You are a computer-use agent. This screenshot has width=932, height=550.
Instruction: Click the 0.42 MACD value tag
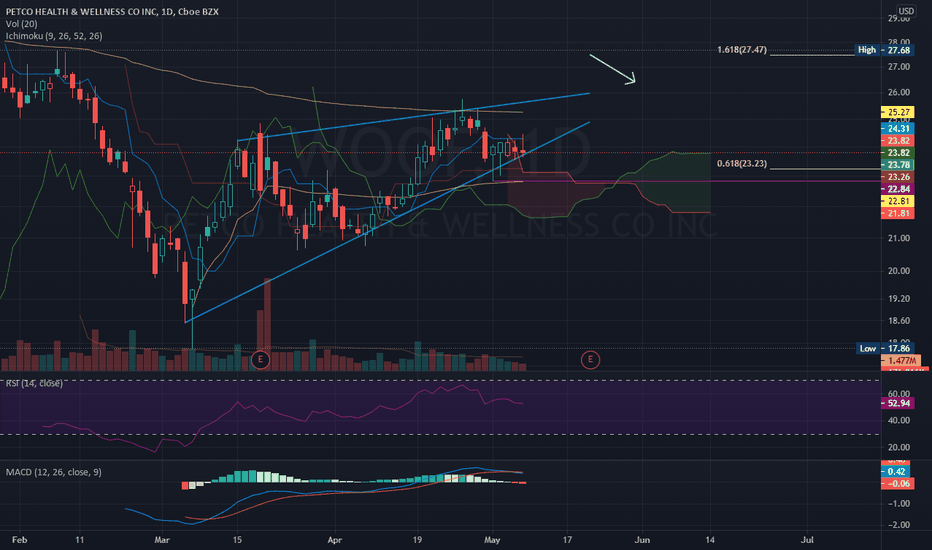click(x=896, y=472)
